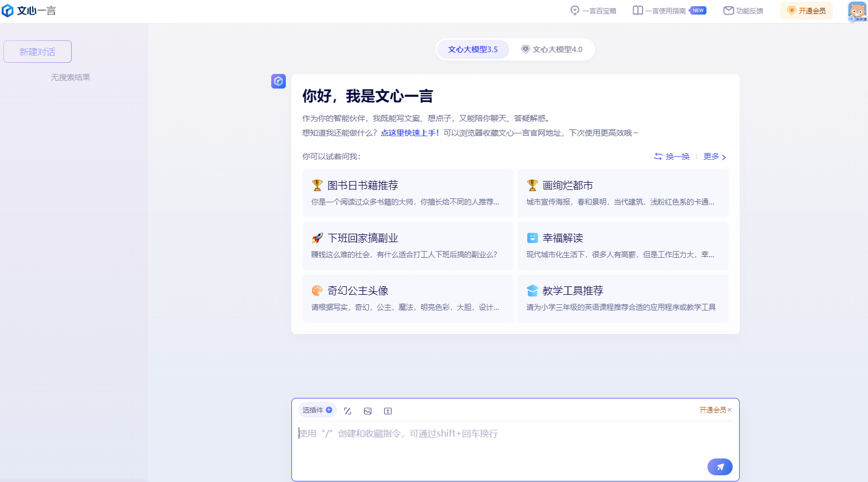The image size is (868, 482).
Task: Open the user avatar profile picture
Action: coord(857,11)
